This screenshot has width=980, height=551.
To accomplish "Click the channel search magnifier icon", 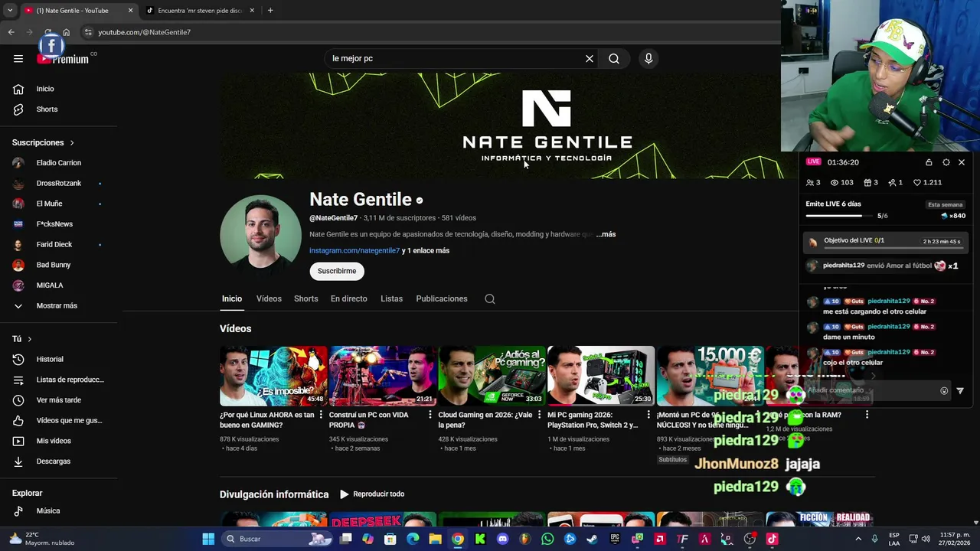I will click(x=490, y=299).
